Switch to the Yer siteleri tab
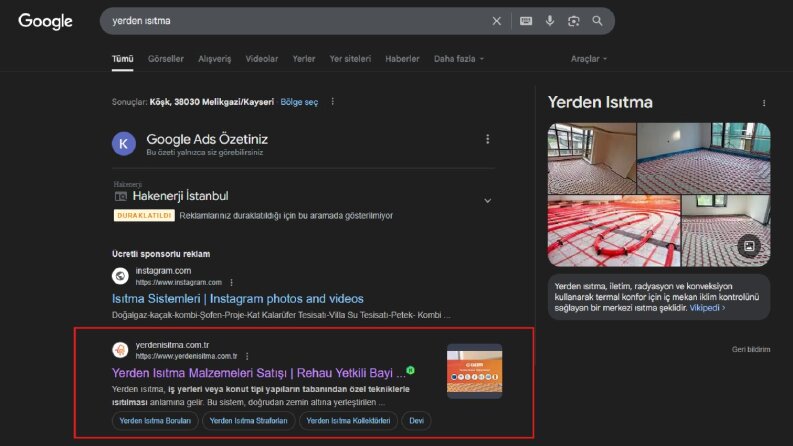The image size is (793, 446). click(350, 59)
